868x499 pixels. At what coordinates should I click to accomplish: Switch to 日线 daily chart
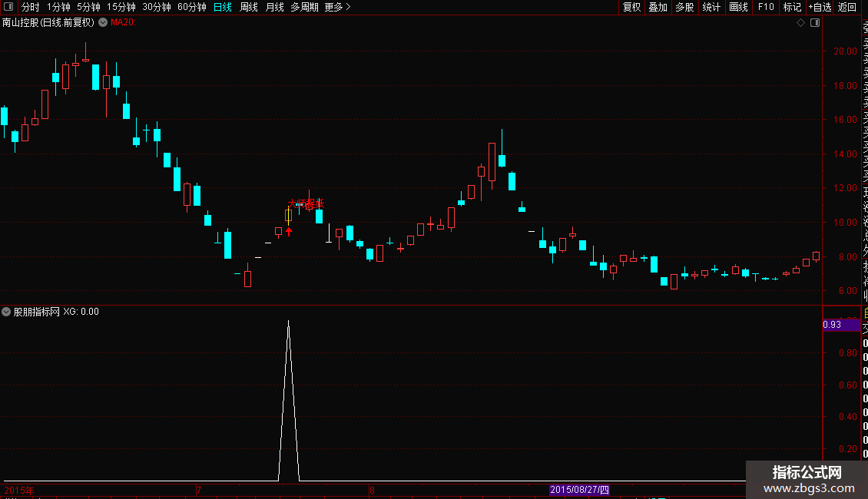[223, 7]
